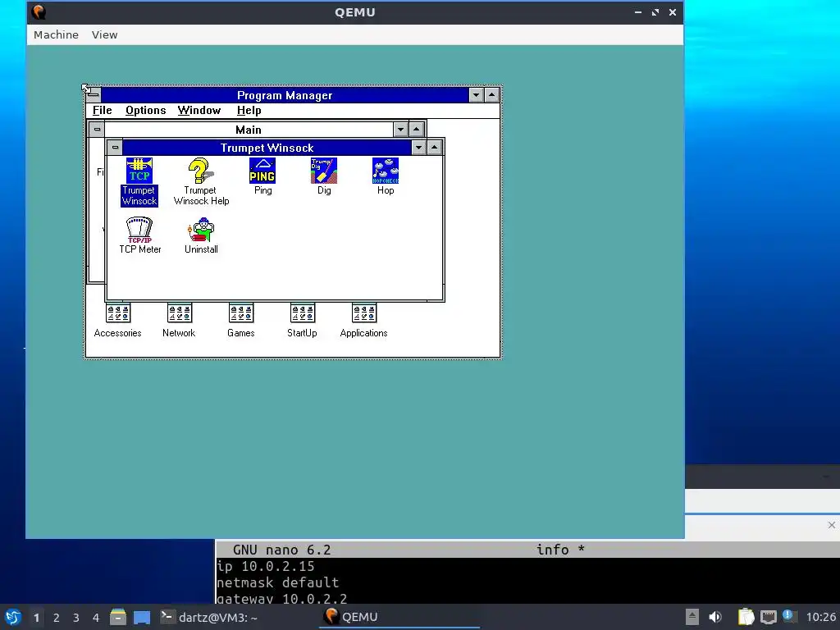Viewport: 840px width, 630px height.
Task: Click the Main group title bar
Action: click(249, 129)
